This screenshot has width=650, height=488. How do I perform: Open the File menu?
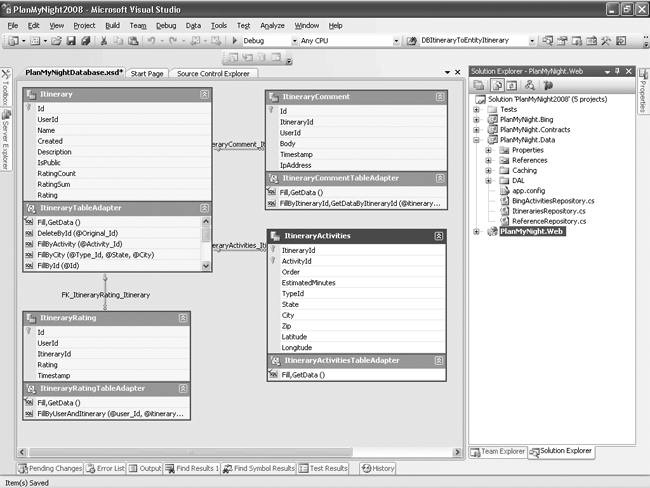point(13,26)
